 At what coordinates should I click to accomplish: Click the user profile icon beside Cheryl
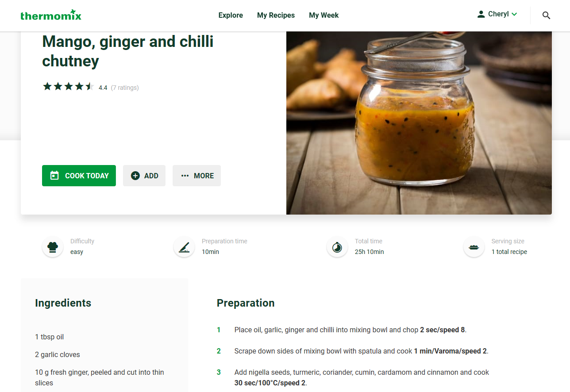[481, 14]
